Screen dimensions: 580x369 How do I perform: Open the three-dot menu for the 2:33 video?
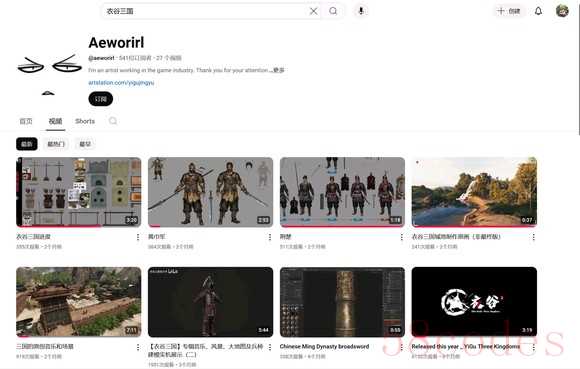[x=270, y=237]
